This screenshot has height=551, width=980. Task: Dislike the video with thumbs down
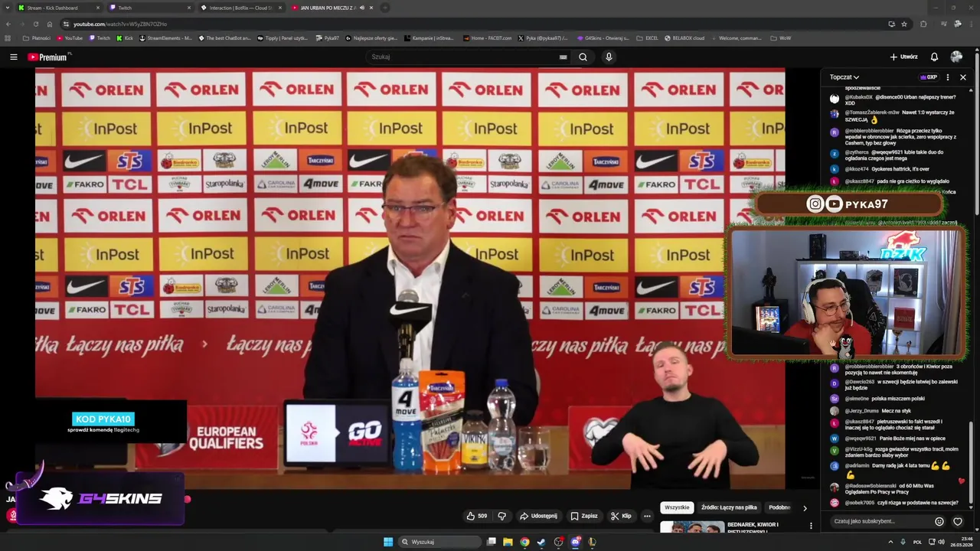(502, 516)
